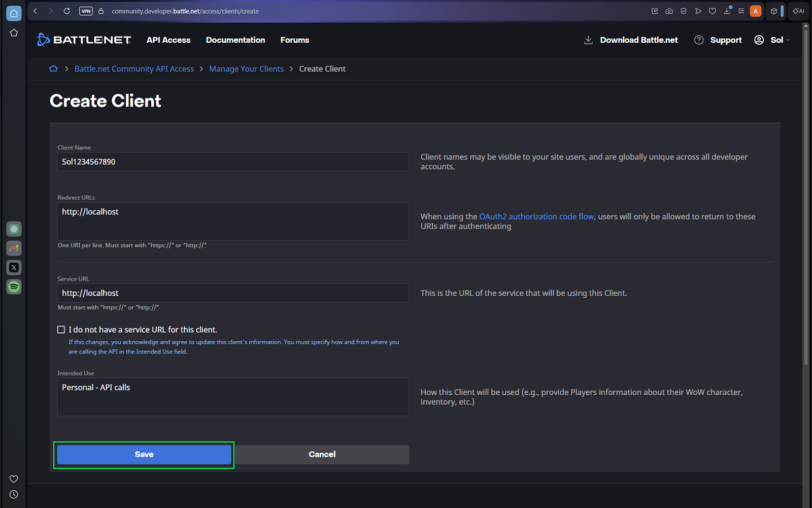The width and height of the screenshot is (812, 508).
Task: Open the API Access menu
Action: tap(168, 40)
